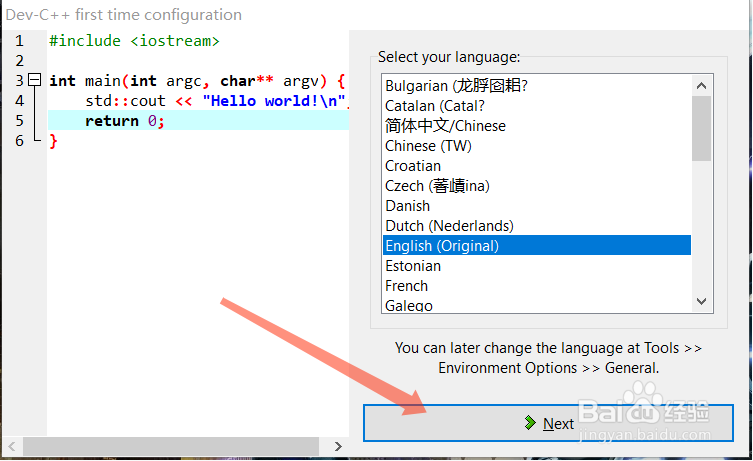Click the code preview horizontal scrollbar thumb
This screenshot has width=753, height=461.
(171, 446)
